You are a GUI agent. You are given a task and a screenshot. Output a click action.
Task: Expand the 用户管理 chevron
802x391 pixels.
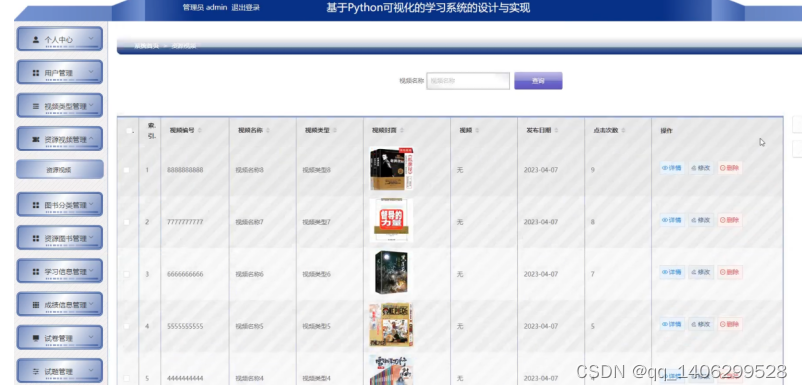pyautogui.click(x=91, y=72)
